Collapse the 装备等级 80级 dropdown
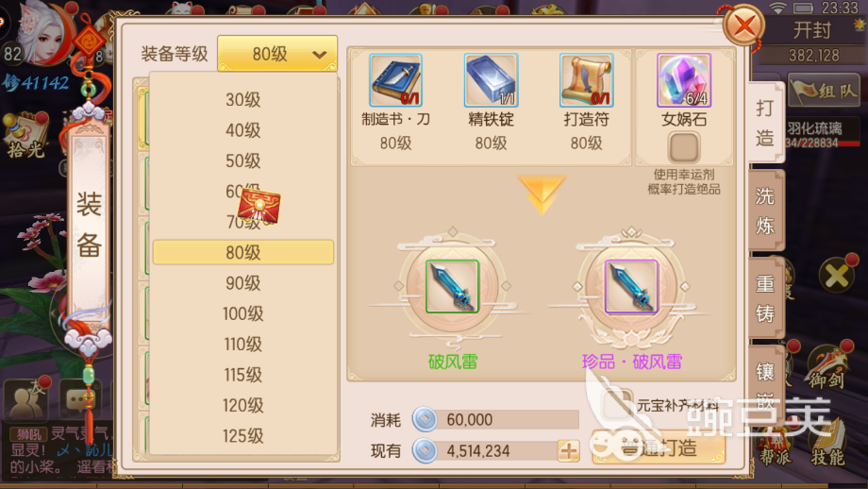 tap(277, 54)
